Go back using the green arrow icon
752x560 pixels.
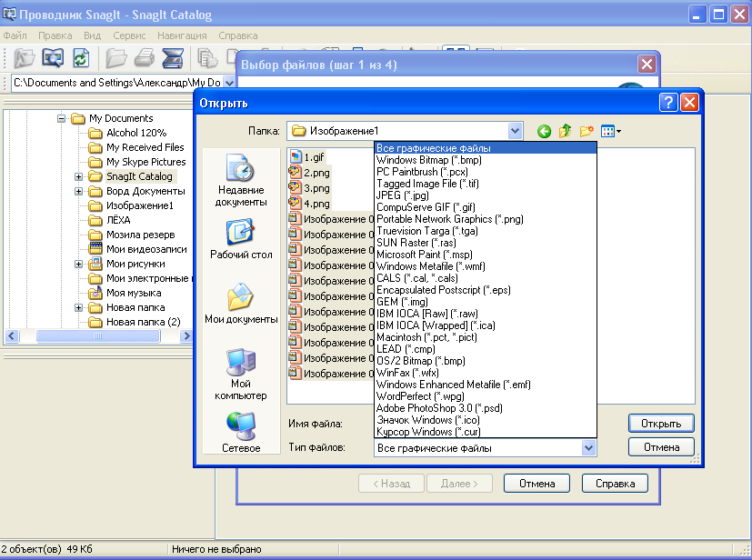tap(544, 131)
